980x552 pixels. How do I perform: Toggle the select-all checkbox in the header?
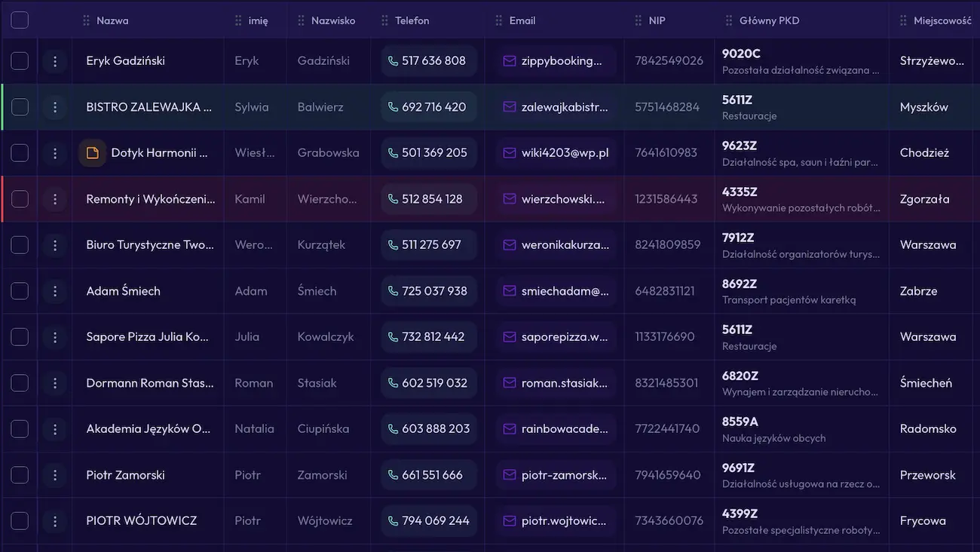(20, 20)
